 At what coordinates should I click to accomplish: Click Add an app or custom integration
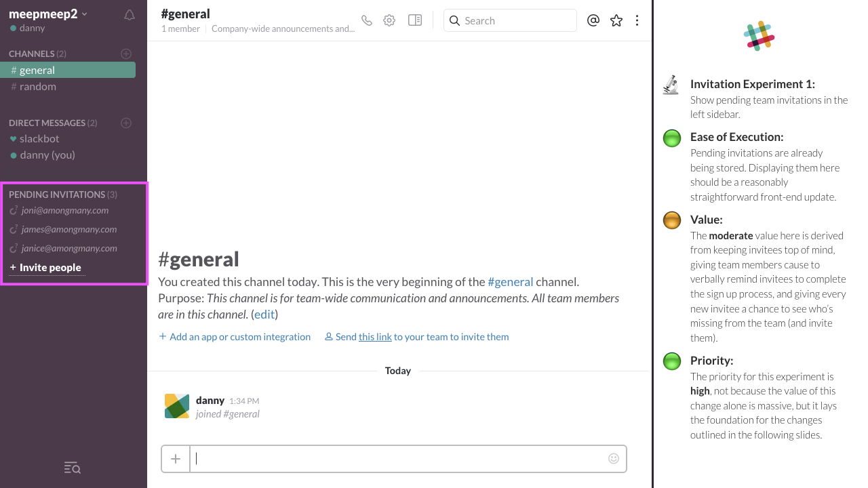click(x=235, y=337)
